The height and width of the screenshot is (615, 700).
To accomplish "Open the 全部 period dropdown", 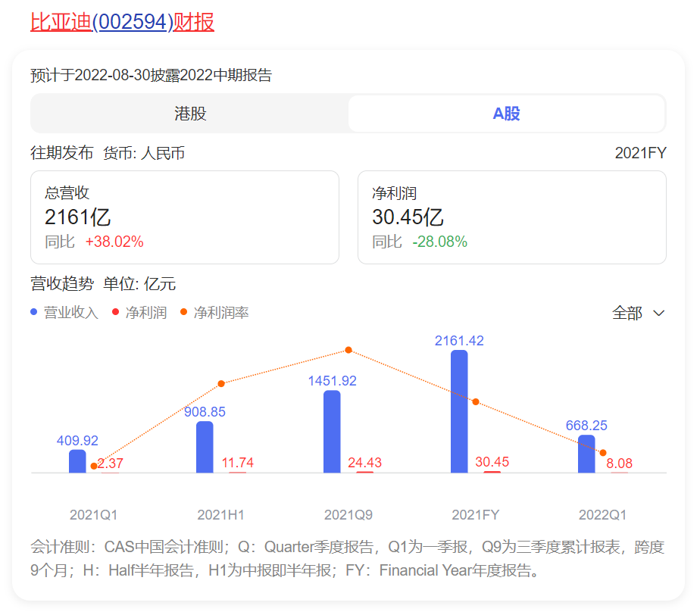I will (x=639, y=313).
